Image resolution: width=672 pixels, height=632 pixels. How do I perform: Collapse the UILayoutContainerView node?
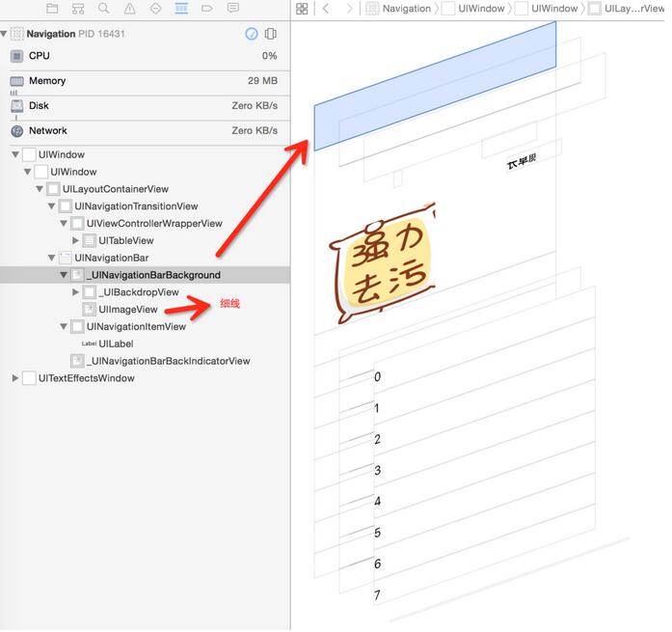tap(40, 189)
